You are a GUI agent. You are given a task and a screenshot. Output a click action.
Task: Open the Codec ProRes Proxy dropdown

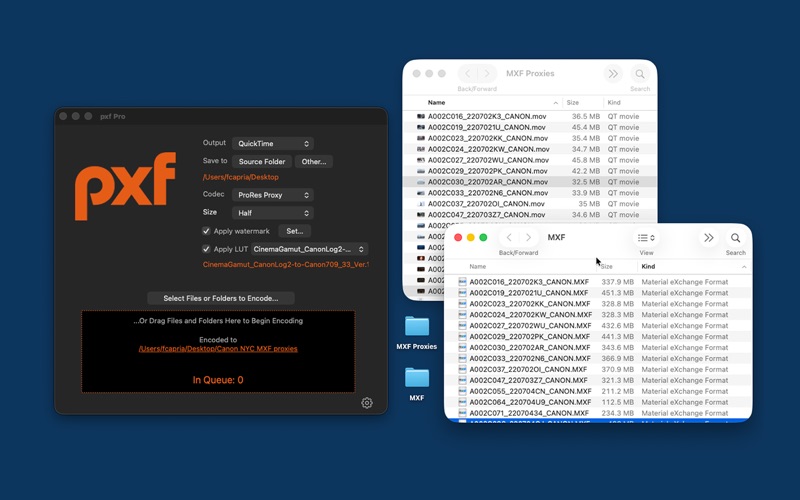pyautogui.click(x=273, y=195)
